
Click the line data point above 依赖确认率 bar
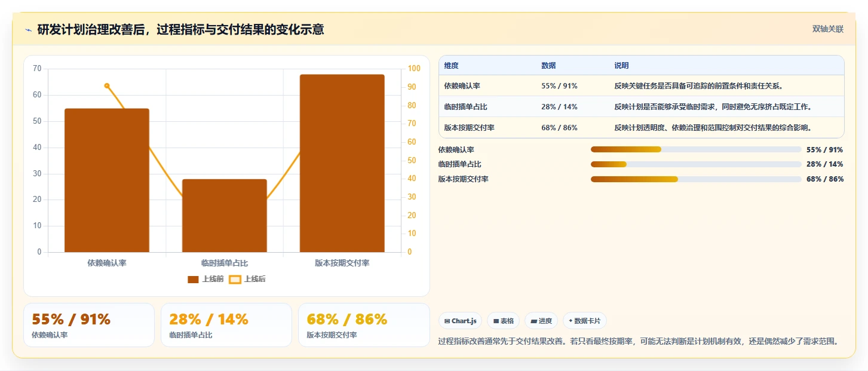(x=107, y=85)
